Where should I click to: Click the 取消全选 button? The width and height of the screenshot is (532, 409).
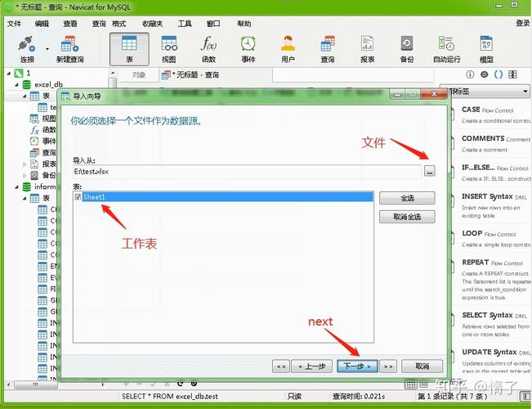pyautogui.click(x=407, y=217)
